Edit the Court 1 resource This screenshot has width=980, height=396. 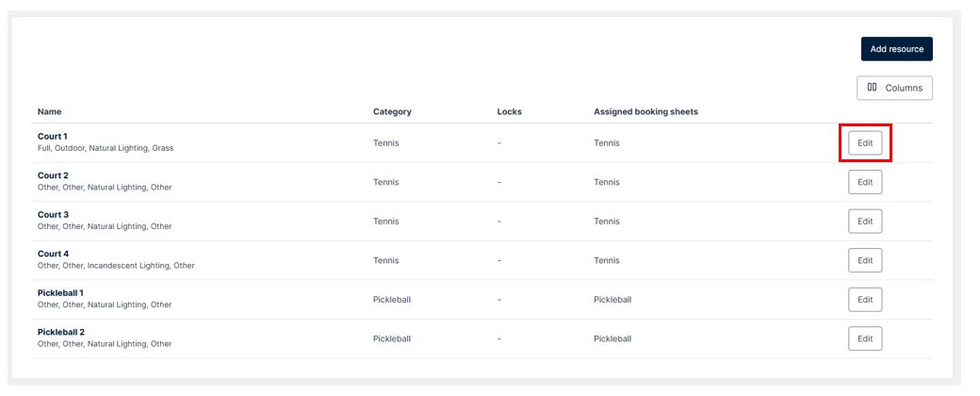tap(865, 143)
